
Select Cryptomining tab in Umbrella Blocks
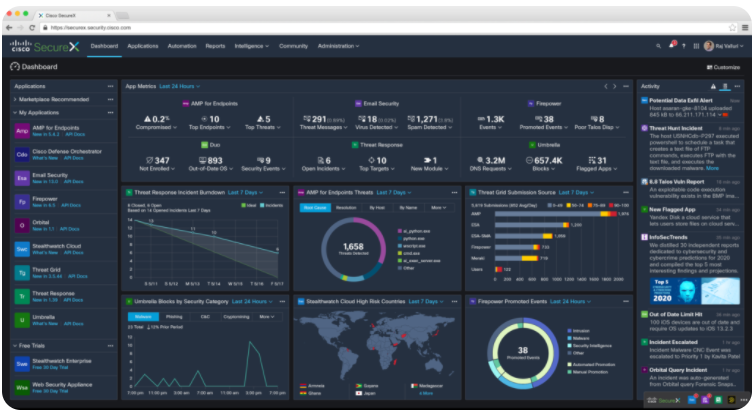[236, 317]
